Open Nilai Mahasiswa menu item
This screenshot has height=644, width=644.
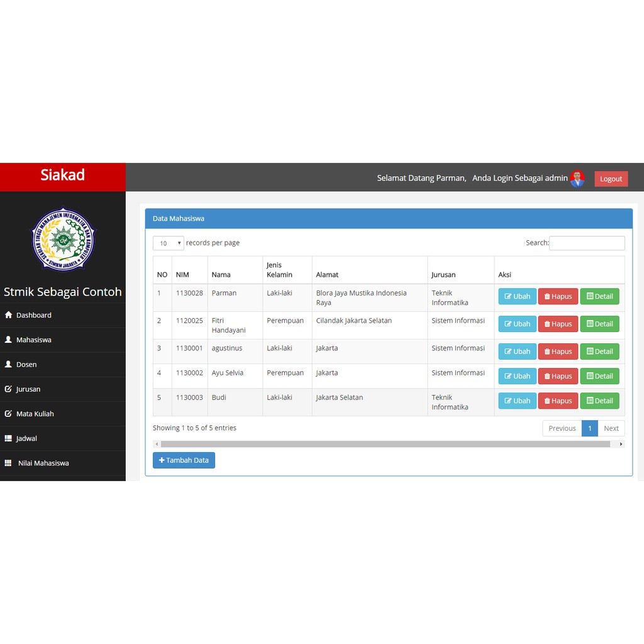tap(43, 463)
